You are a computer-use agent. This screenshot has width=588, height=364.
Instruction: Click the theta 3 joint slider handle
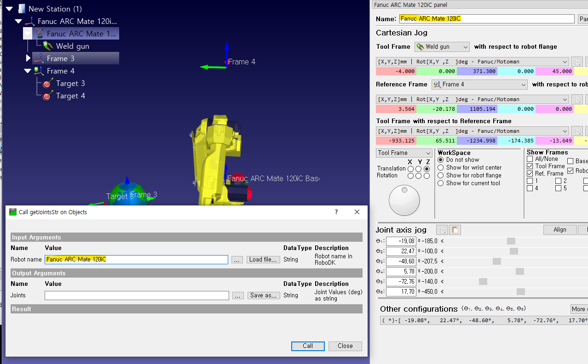pos(497,262)
